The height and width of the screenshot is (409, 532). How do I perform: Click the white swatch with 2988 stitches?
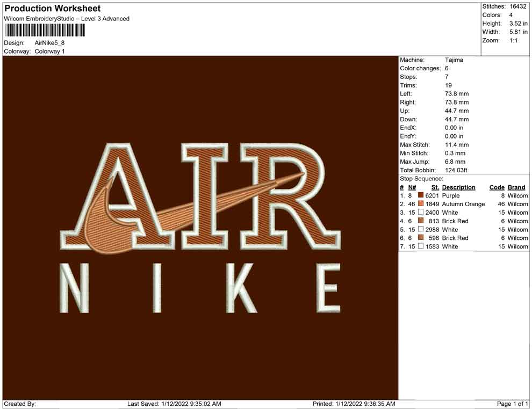(421, 230)
